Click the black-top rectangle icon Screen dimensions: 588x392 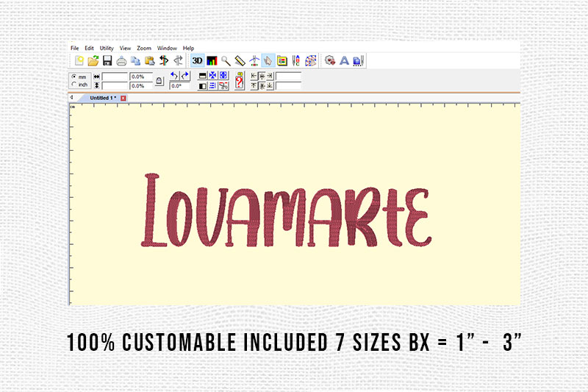203,76
